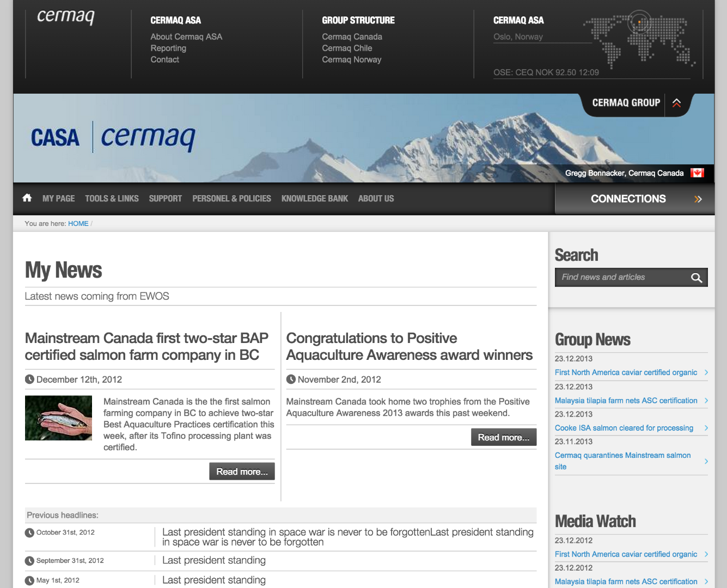727x588 pixels.
Task: Click the cermaq logo in top header
Action: tap(65, 17)
